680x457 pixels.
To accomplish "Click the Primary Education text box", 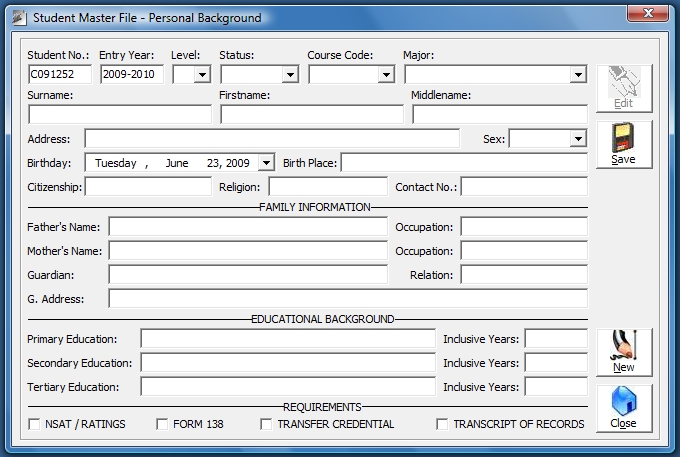I will click(x=288, y=339).
